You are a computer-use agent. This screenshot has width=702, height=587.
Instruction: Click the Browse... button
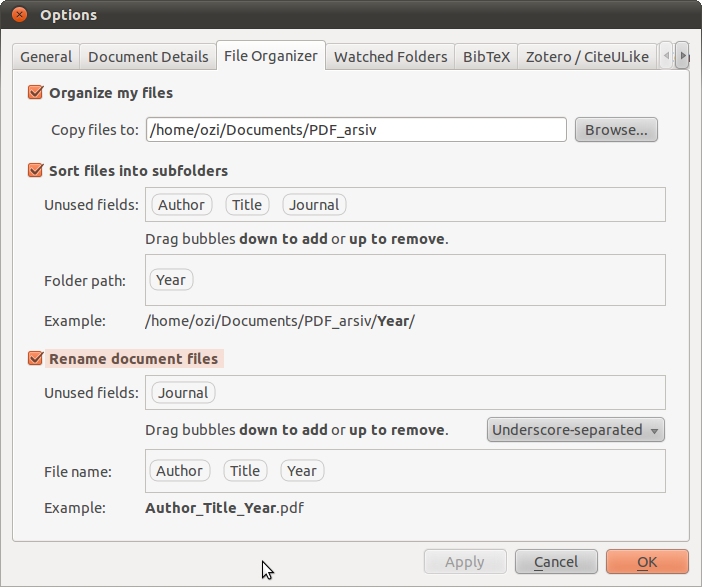(616, 130)
